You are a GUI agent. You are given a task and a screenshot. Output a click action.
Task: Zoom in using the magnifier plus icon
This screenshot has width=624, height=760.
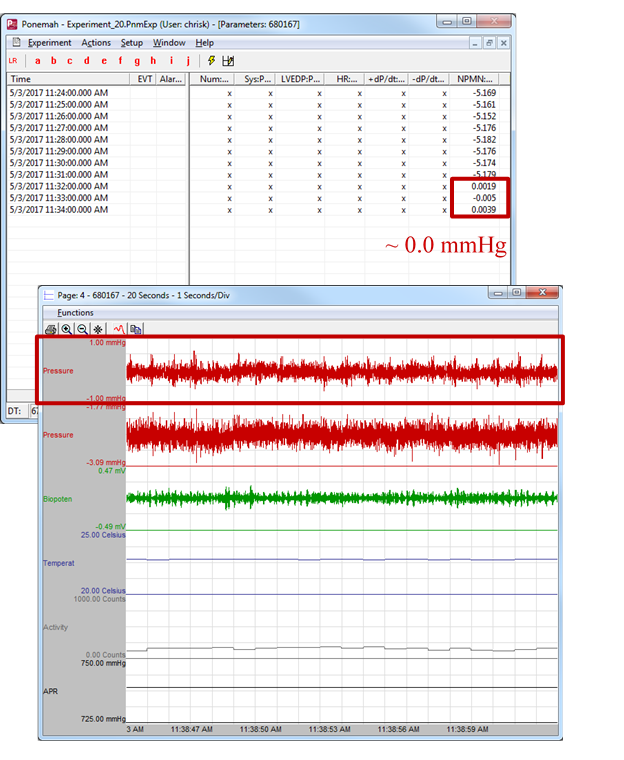66,330
